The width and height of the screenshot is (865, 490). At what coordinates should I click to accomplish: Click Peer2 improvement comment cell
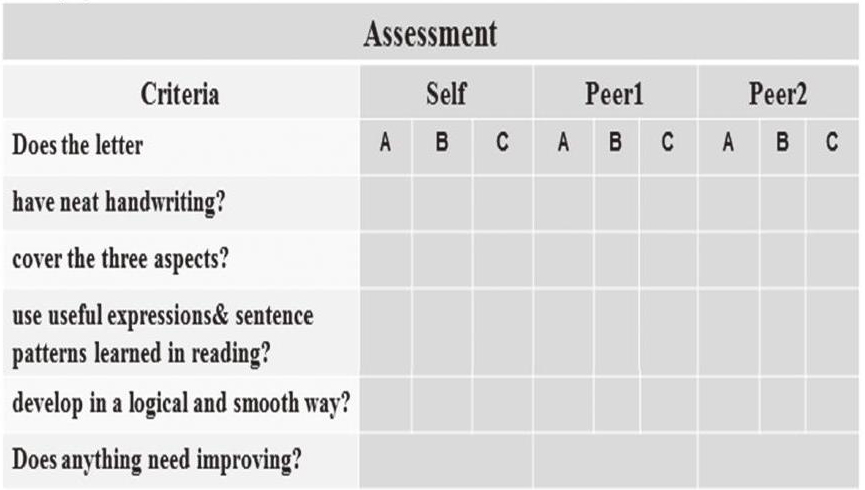[x=778, y=461]
